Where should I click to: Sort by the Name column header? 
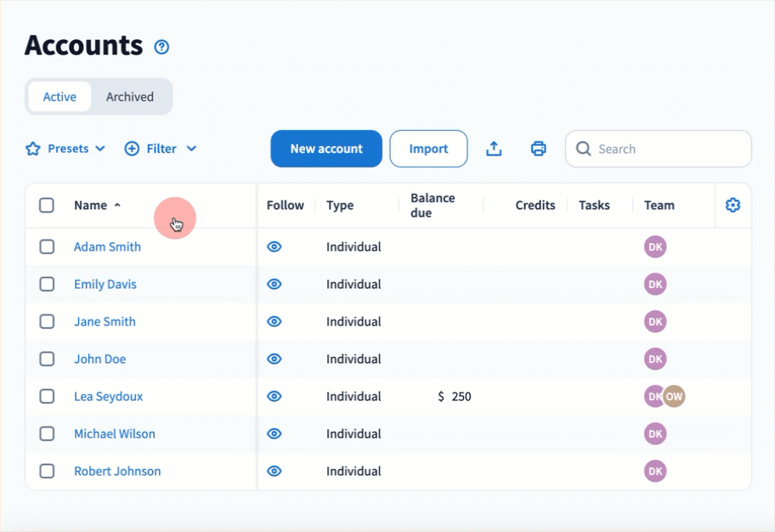click(x=91, y=205)
